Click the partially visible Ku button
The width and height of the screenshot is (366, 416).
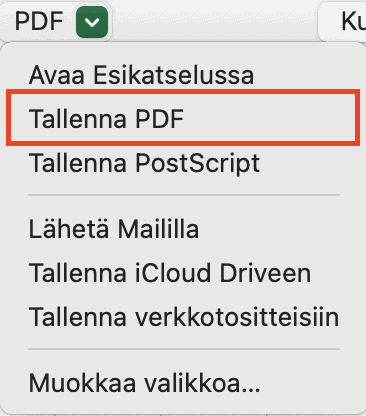pyautogui.click(x=343, y=21)
